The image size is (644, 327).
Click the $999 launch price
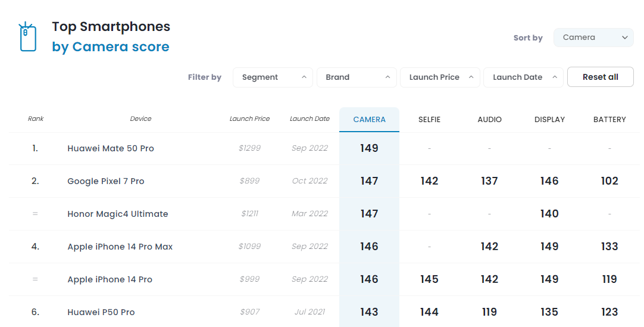click(x=250, y=279)
